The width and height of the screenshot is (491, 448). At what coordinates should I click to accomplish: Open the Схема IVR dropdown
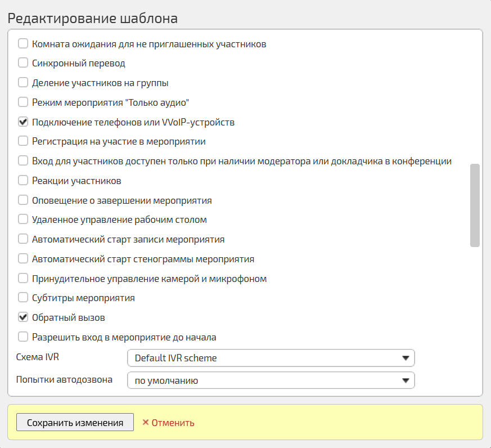pyautogui.click(x=271, y=358)
